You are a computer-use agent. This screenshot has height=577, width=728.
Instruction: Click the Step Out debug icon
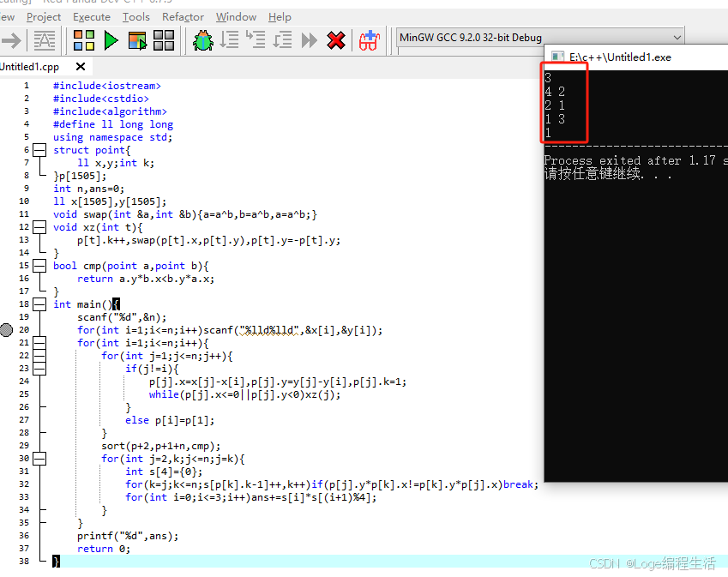(x=282, y=40)
